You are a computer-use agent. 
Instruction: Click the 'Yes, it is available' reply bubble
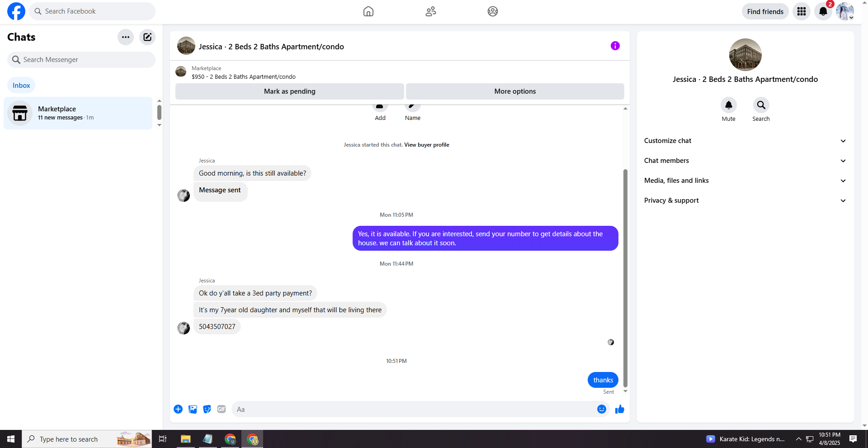485,238
